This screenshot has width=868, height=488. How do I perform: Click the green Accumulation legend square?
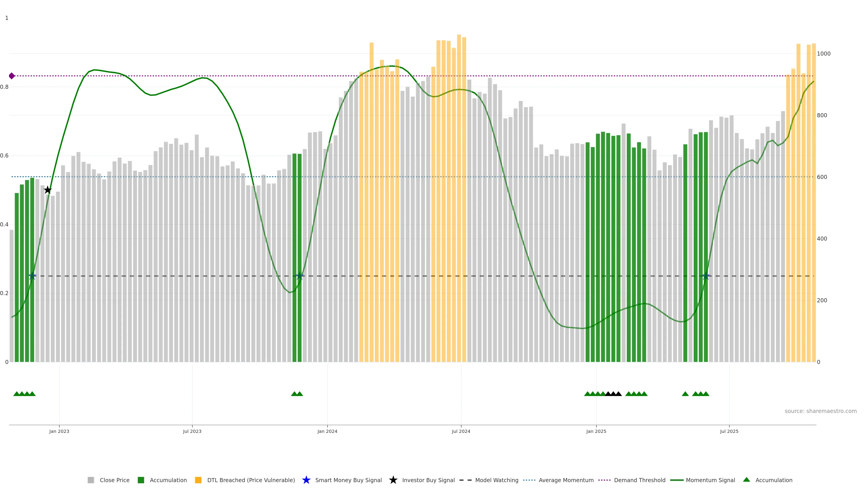click(141, 480)
